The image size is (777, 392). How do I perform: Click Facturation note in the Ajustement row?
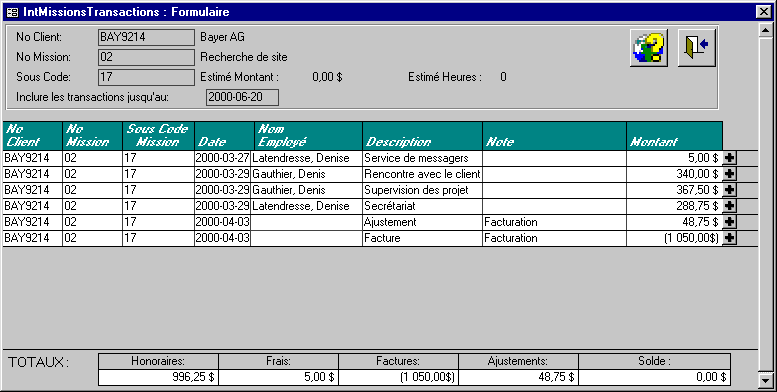[x=555, y=222]
